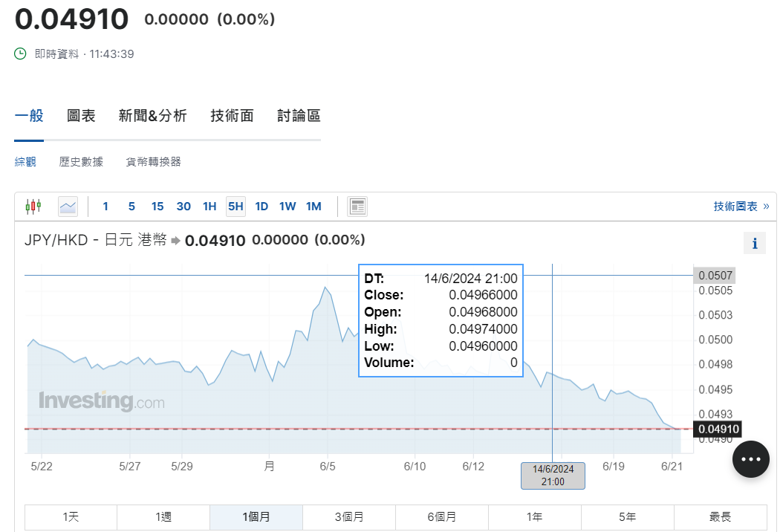Open the news panel icon in chart toolbar
The width and height of the screenshot is (783, 532).
(357, 207)
